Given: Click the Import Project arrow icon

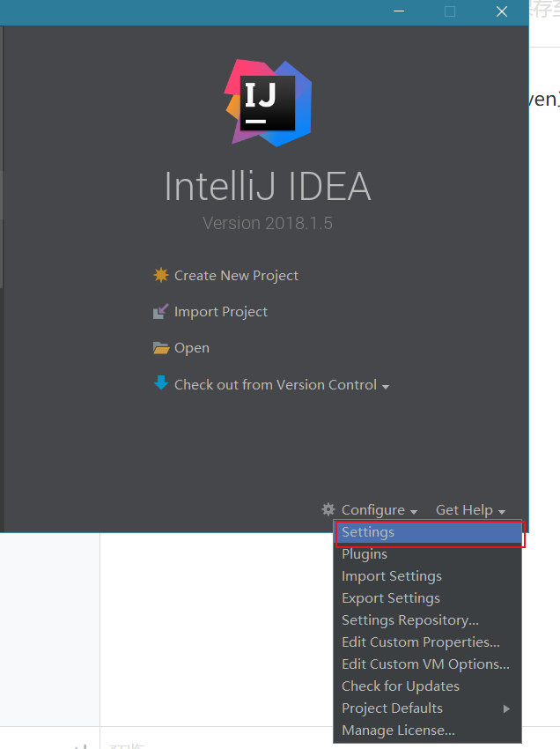Looking at the screenshot, I should [x=160, y=311].
